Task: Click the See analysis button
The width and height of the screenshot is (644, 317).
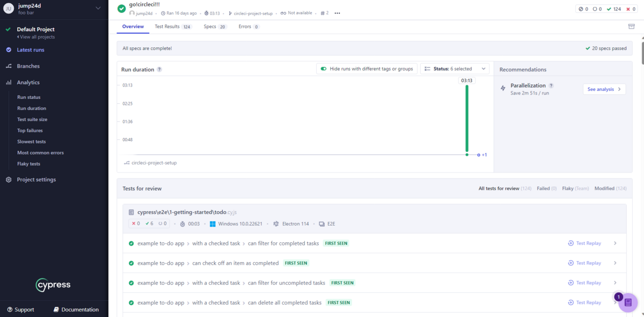Action: point(604,89)
